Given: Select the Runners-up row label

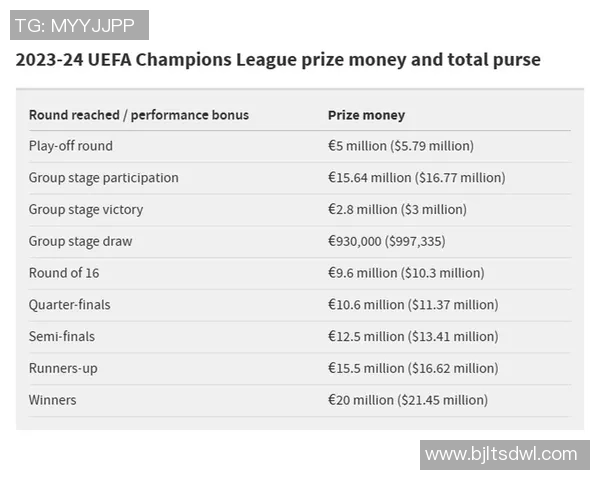Looking at the screenshot, I should click(x=63, y=369).
